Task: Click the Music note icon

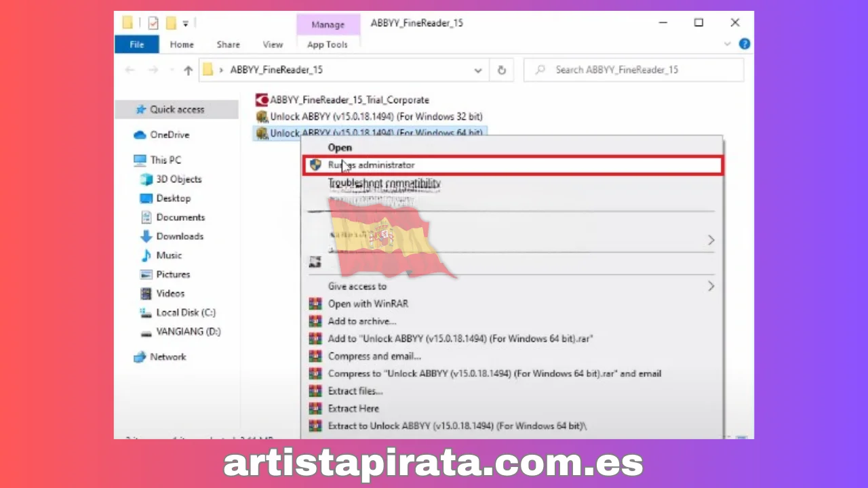Action: pyautogui.click(x=146, y=256)
